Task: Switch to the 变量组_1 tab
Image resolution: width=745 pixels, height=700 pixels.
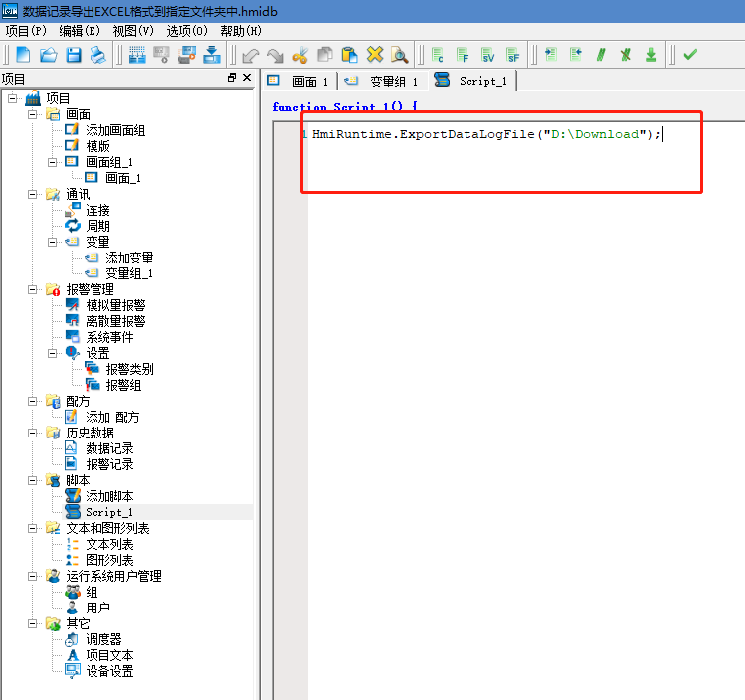Action: (382, 81)
